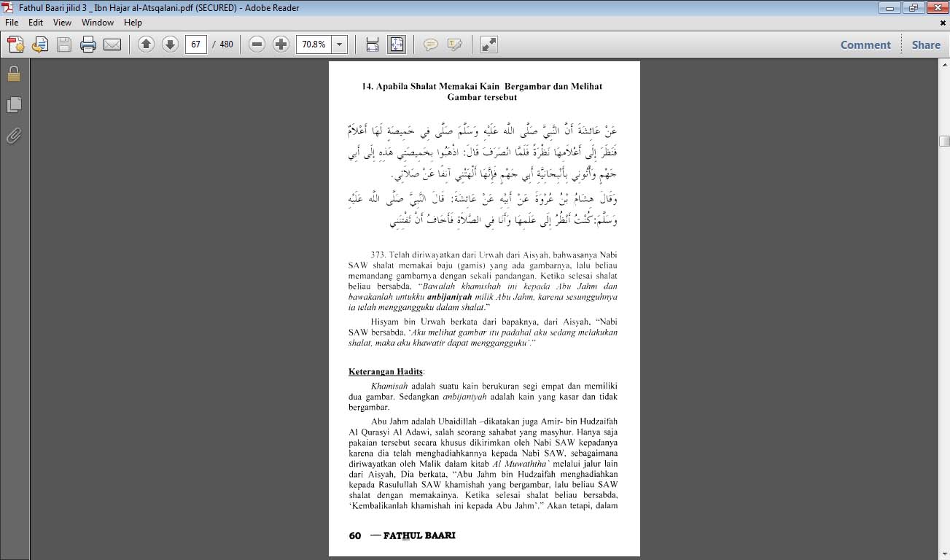Click the page number input field
The height and width of the screenshot is (560, 950).
click(195, 44)
